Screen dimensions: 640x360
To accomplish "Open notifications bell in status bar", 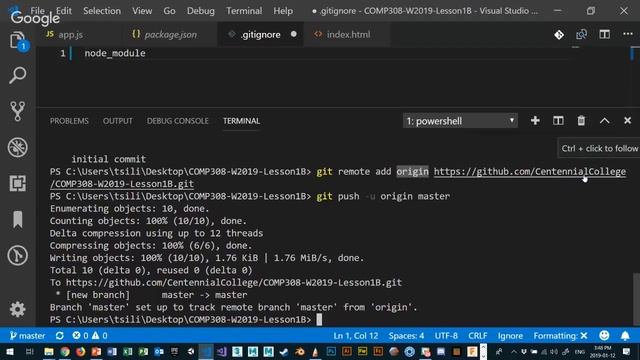I will (x=625, y=336).
